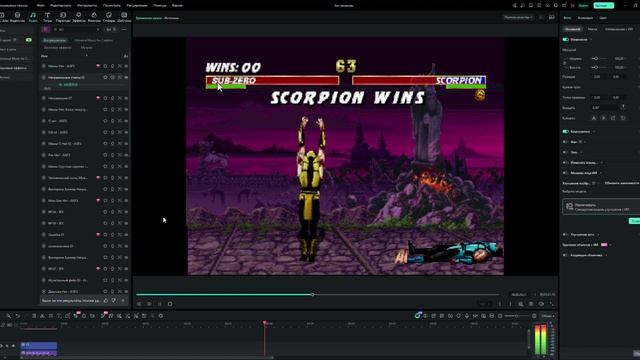640x360 pixels.
Task: Switch to the Color tab in properties panel
Action: [x=603, y=18]
